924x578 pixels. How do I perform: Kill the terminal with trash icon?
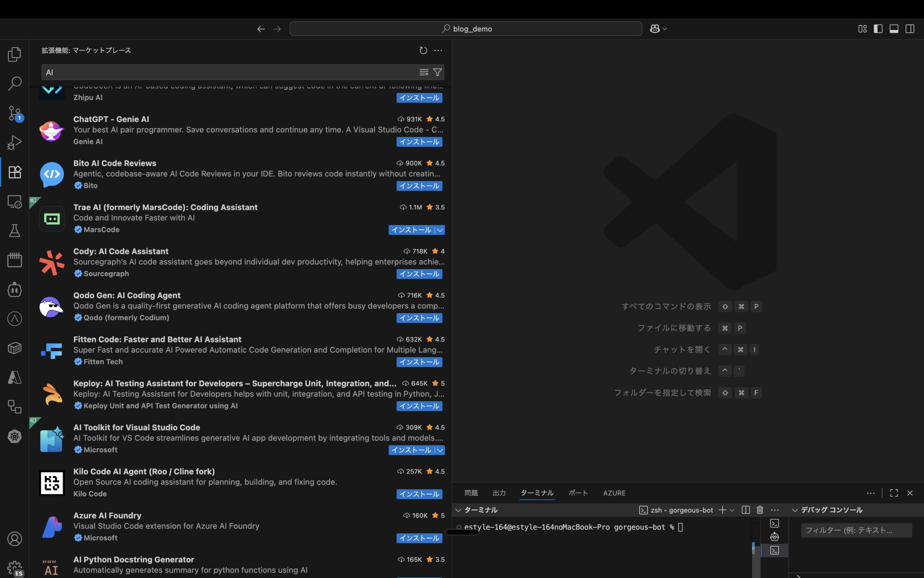[760, 510]
